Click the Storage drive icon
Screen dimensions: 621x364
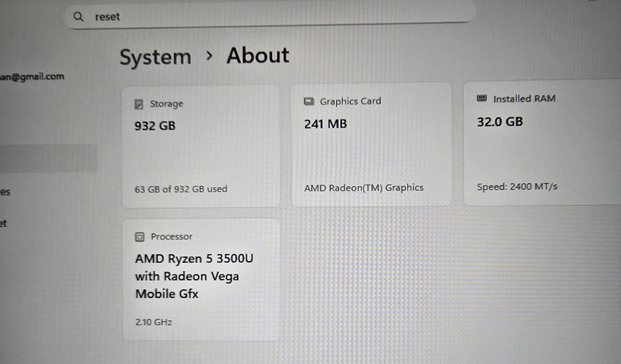(x=139, y=104)
